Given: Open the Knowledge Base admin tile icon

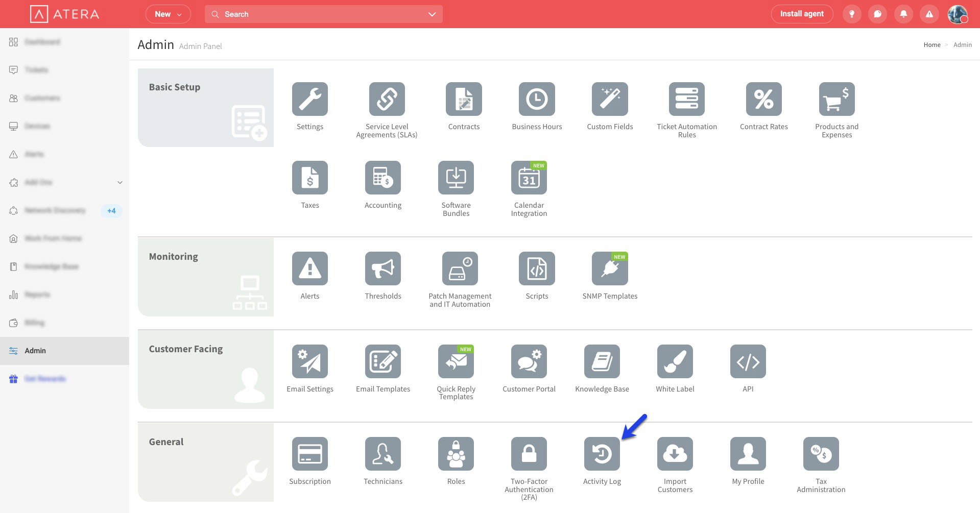Looking at the screenshot, I should pyautogui.click(x=602, y=361).
